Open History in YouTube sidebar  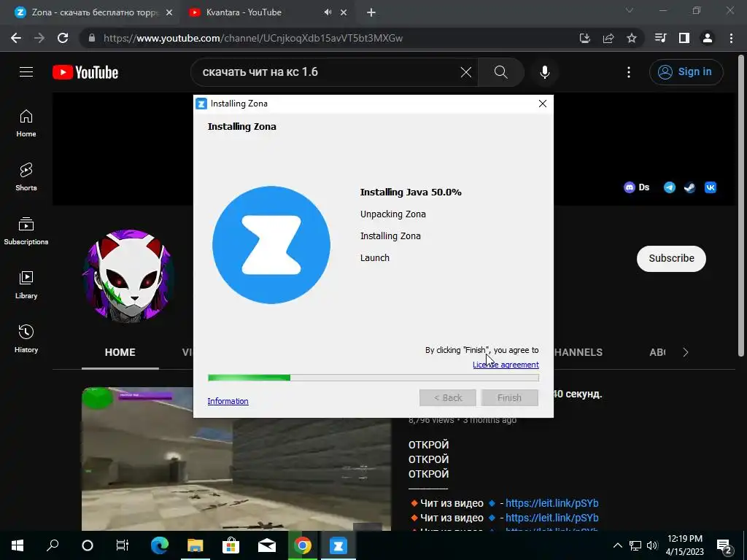(x=26, y=338)
